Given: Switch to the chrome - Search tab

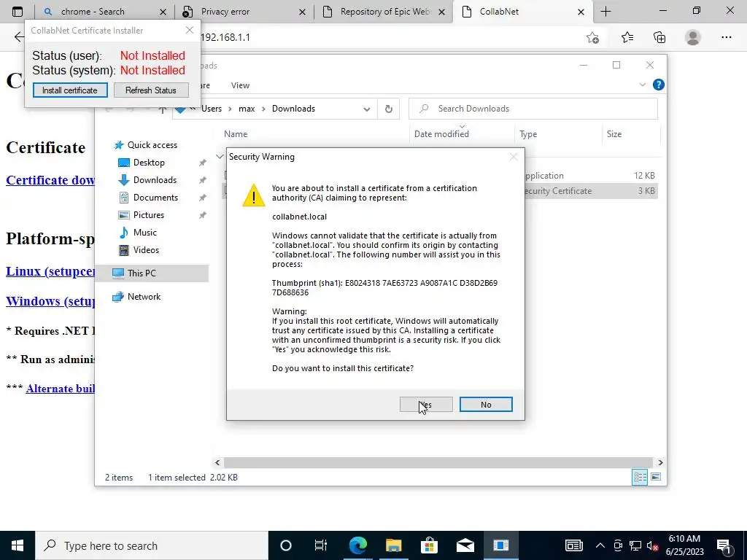Looking at the screenshot, I should pyautogui.click(x=104, y=12).
